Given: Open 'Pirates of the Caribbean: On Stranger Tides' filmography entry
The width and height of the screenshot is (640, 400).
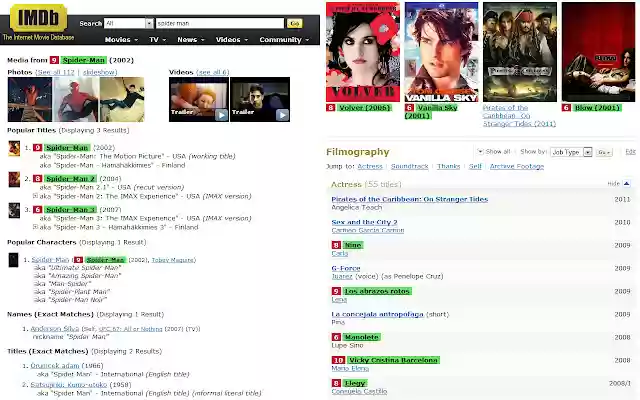Looking at the screenshot, I should [x=409, y=199].
